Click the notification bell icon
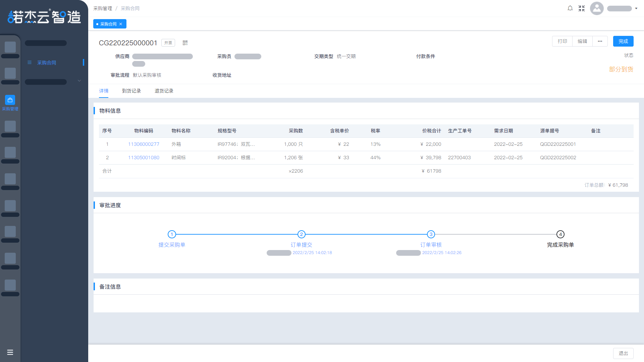The height and width of the screenshot is (362, 644). (570, 8)
